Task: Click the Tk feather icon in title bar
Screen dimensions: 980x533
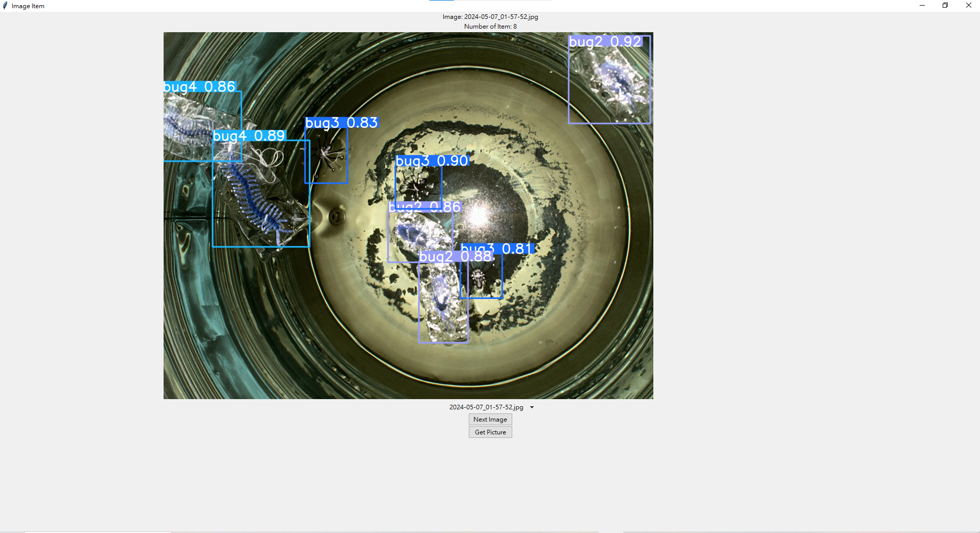Action: (5, 6)
